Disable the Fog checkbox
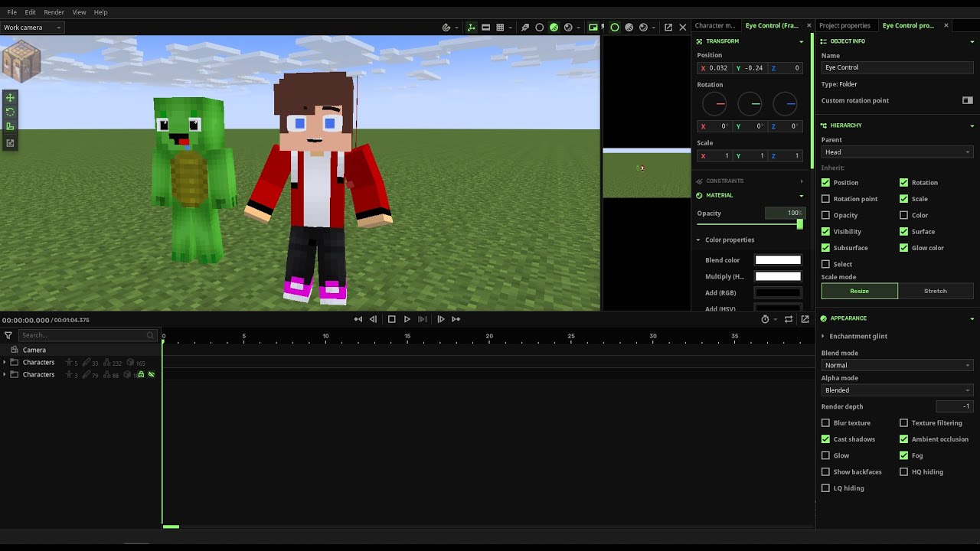The height and width of the screenshot is (551, 980). pyautogui.click(x=903, y=455)
